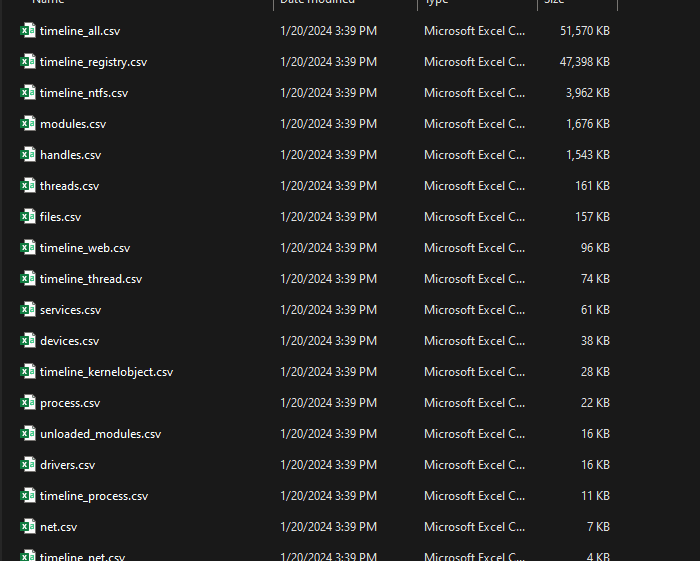
Task: Click the type column of unloaded_modules.csv
Action: (475, 434)
